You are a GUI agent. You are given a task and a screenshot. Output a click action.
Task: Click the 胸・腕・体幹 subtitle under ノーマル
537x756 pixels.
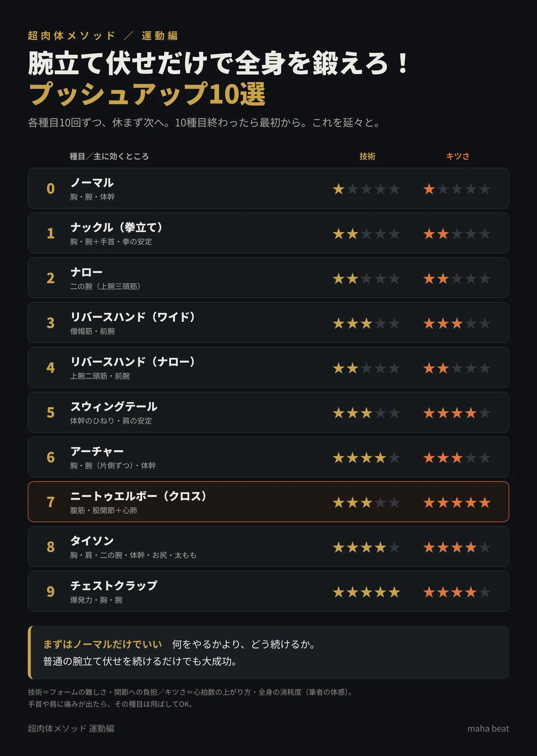[x=93, y=197]
